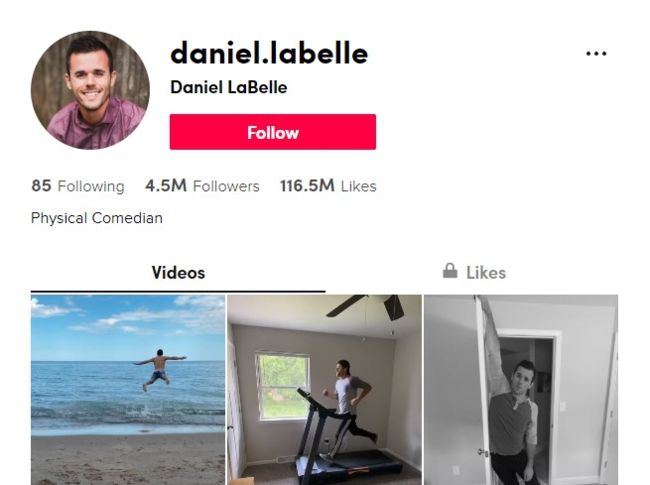The width and height of the screenshot is (650, 485).
Task: Click the number 85 in Following
Action: click(41, 186)
